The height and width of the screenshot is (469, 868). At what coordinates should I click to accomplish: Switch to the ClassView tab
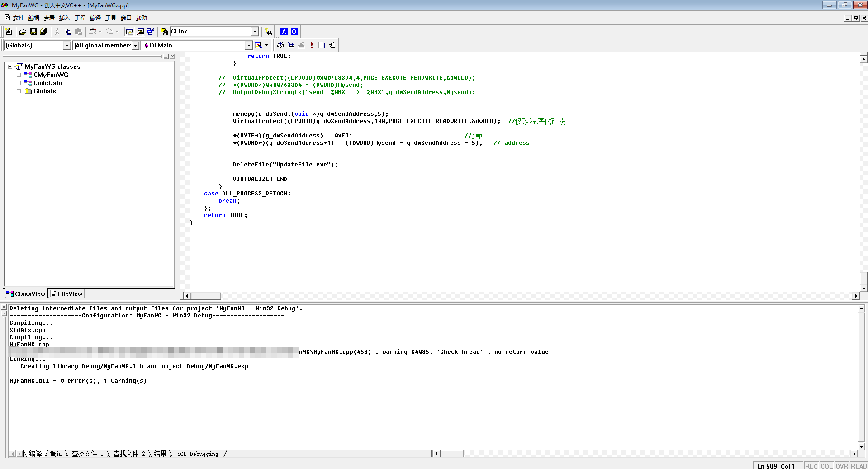click(x=26, y=294)
